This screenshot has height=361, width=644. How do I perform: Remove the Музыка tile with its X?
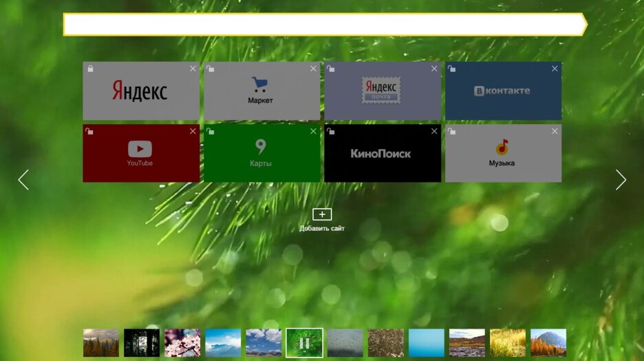pos(555,131)
